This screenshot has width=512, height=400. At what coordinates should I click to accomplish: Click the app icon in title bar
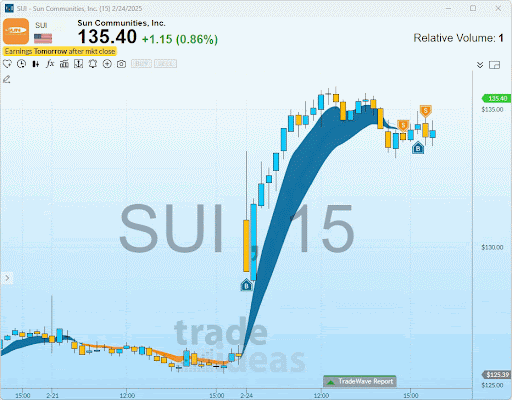click(x=9, y=8)
